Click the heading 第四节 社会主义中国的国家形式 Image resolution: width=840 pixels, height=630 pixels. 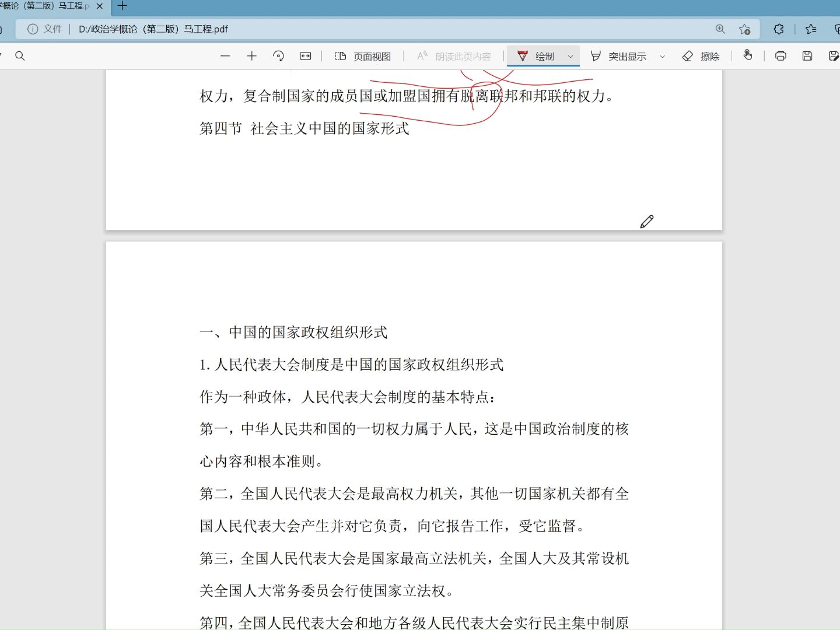pyautogui.click(x=304, y=128)
